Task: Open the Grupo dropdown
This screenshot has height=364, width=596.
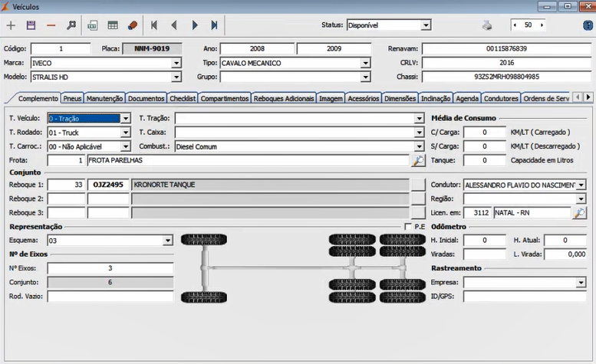Action: pyautogui.click(x=365, y=77)
